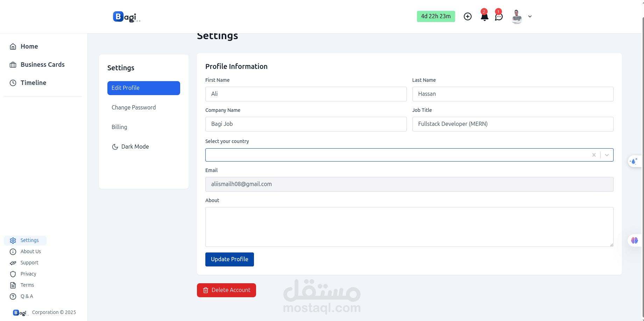Click the Business Cards briefcase icon
The image size is (644, 321).
13,65
